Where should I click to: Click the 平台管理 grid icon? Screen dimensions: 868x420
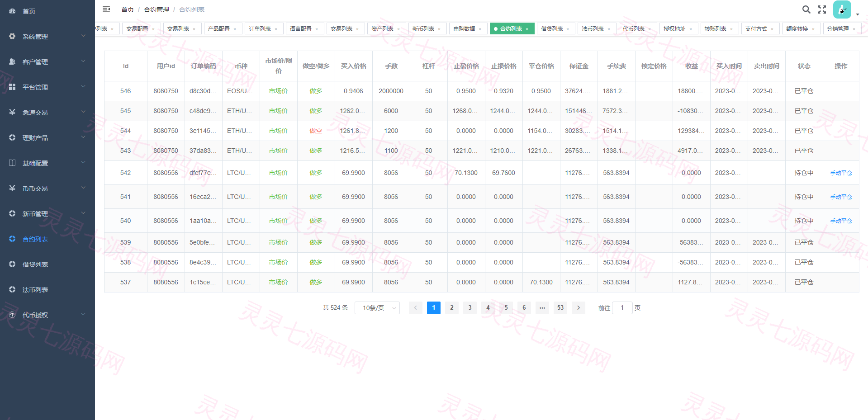click(12, 87)
